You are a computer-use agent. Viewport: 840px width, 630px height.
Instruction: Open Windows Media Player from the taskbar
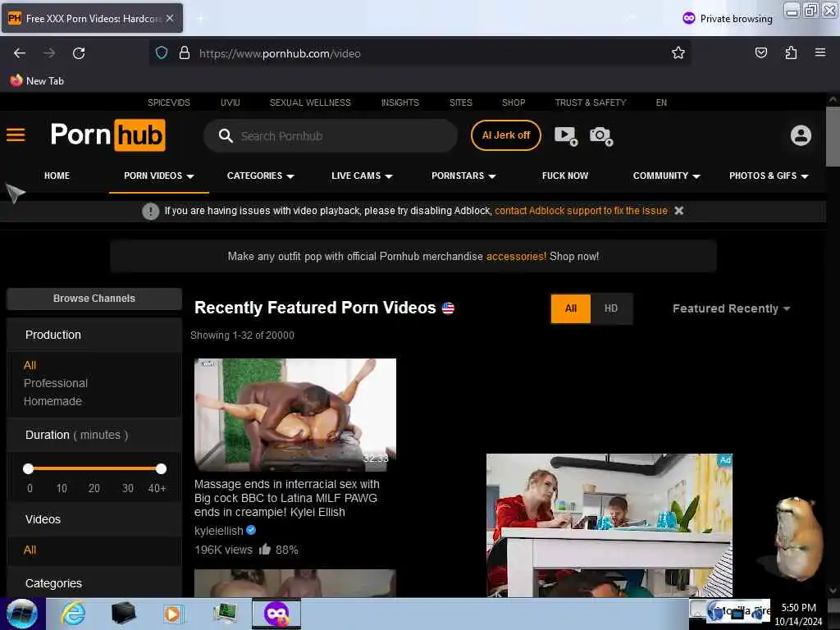click(173, 614)
